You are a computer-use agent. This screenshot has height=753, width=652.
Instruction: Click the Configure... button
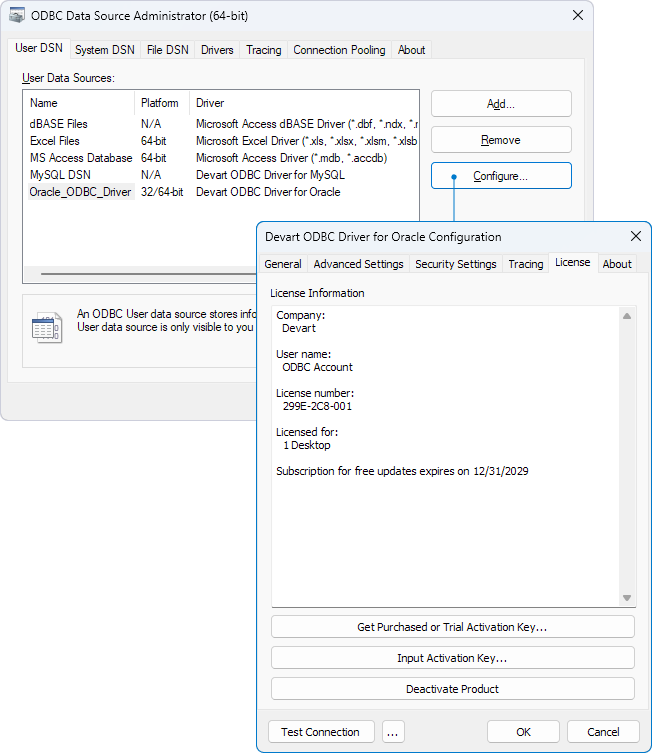501,176
